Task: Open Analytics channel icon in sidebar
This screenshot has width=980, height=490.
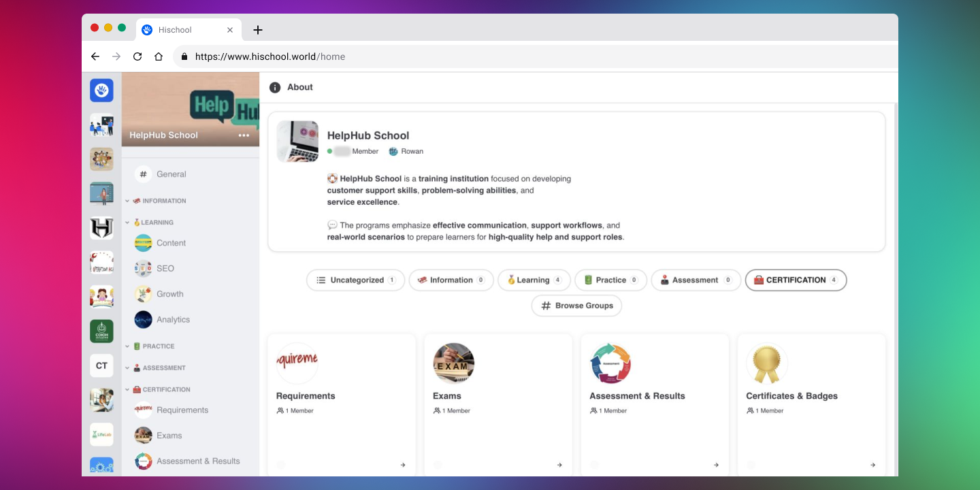Action: tap(143, 320)
